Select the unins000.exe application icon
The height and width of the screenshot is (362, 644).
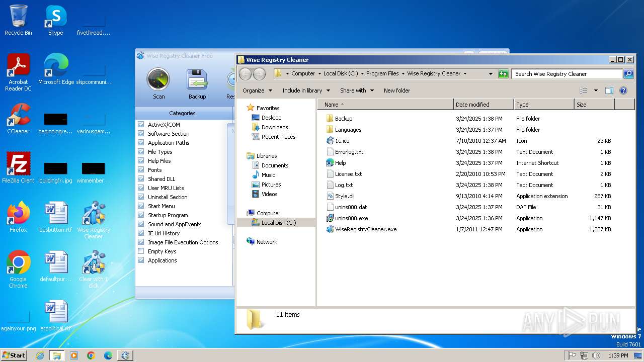[330, 218]
